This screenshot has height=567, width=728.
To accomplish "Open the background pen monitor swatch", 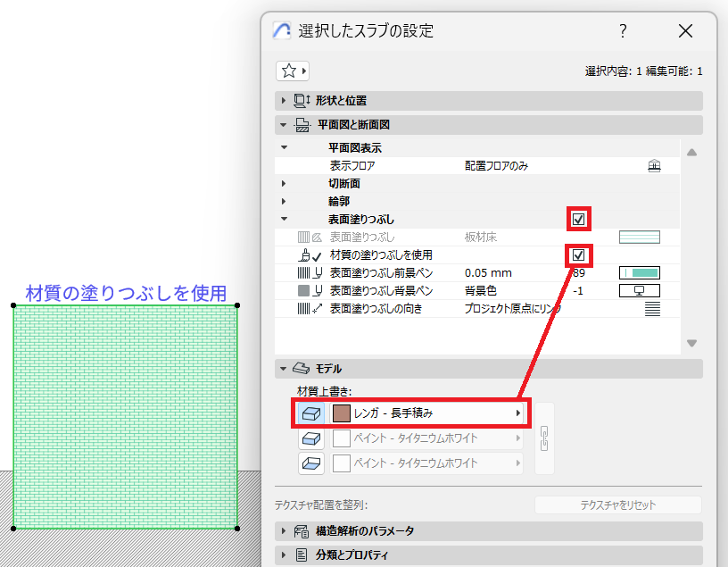I will pyautogui.click(x=640, y=291).
